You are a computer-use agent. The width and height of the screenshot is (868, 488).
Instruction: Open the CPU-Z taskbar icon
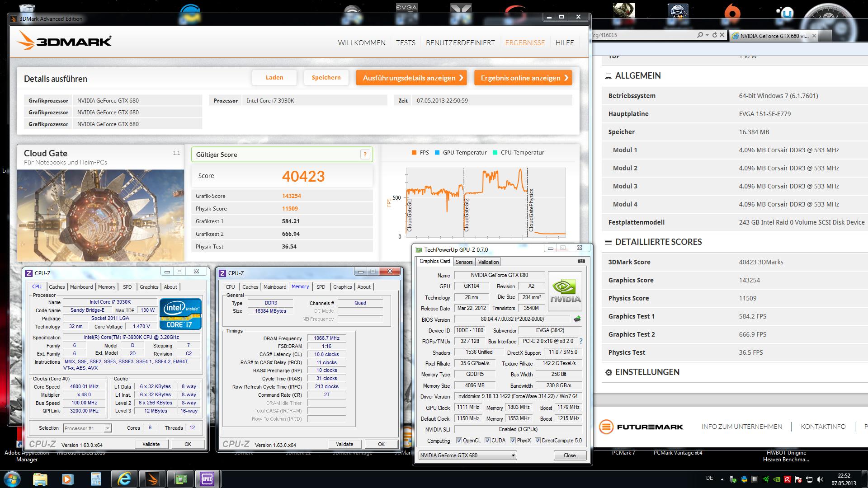click(x=208, y=479)
